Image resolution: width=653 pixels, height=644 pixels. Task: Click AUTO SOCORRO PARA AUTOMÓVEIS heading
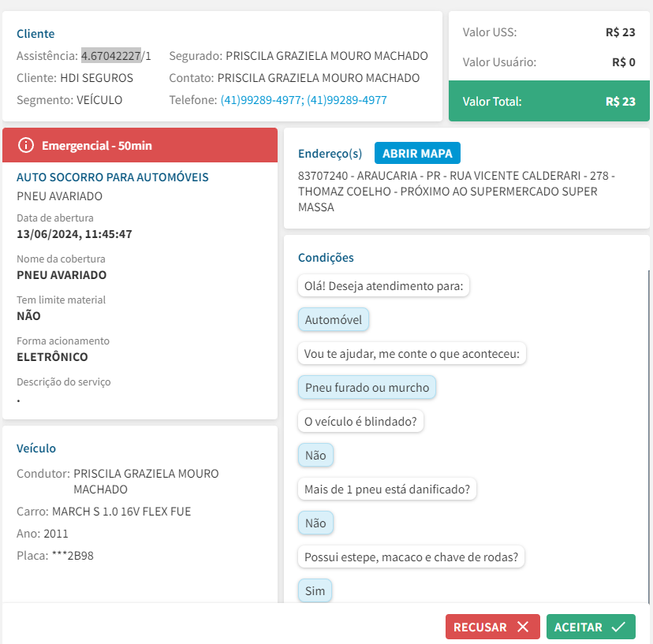pos(113,177)
